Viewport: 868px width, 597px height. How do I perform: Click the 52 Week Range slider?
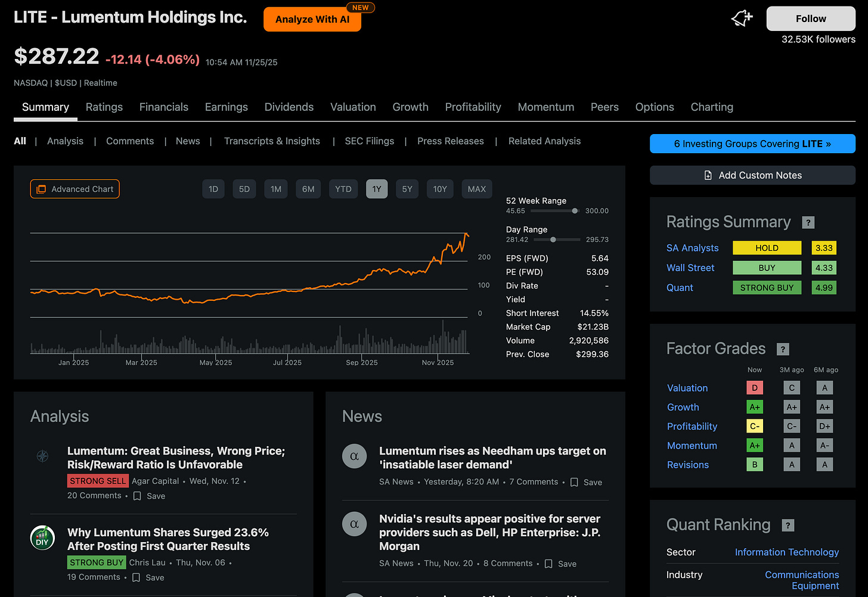(x=554, y=211)
